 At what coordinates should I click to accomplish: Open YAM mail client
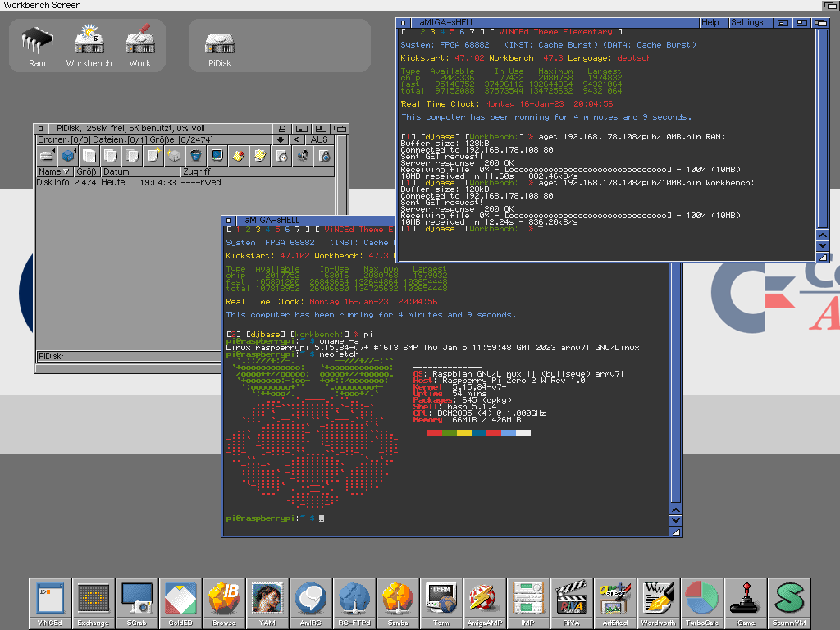(x=267, y=602)
